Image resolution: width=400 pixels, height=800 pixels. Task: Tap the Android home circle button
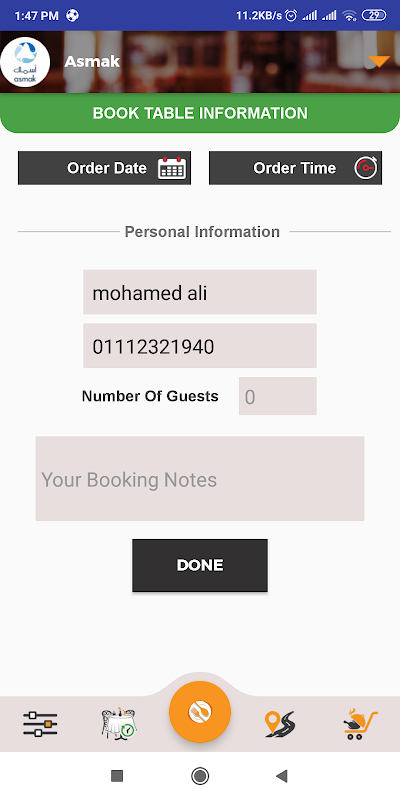[x=200, y=776]
